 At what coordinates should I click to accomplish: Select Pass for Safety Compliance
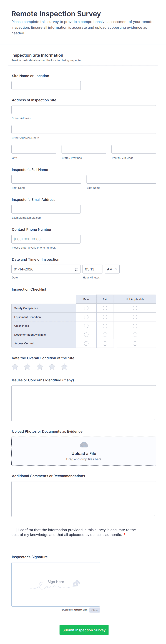[86, 308]
